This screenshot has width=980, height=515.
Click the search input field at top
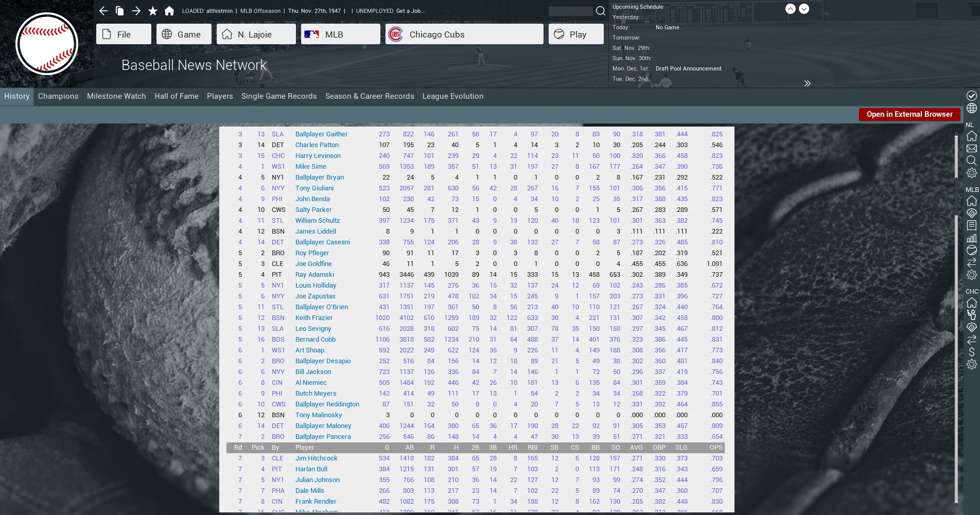click(x=570, y=11)
